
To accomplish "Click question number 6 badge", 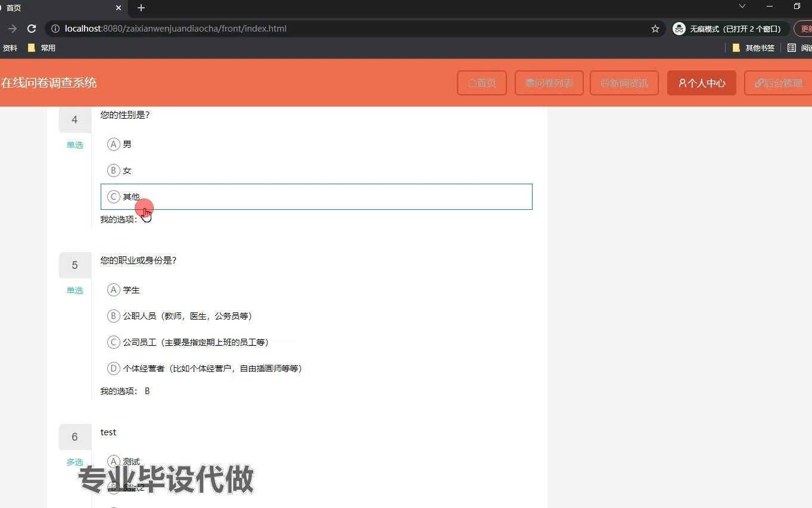I will click(x=74, y=437).
